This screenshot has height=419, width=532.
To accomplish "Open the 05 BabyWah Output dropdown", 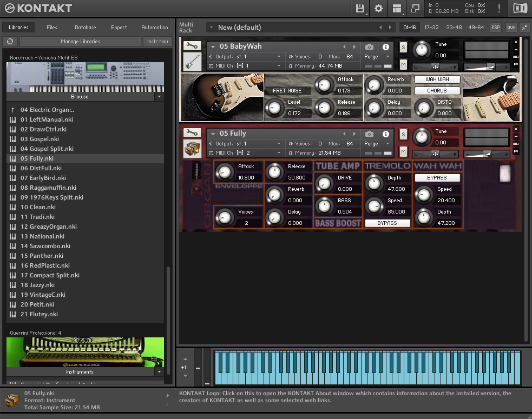I will click(279, 57).
